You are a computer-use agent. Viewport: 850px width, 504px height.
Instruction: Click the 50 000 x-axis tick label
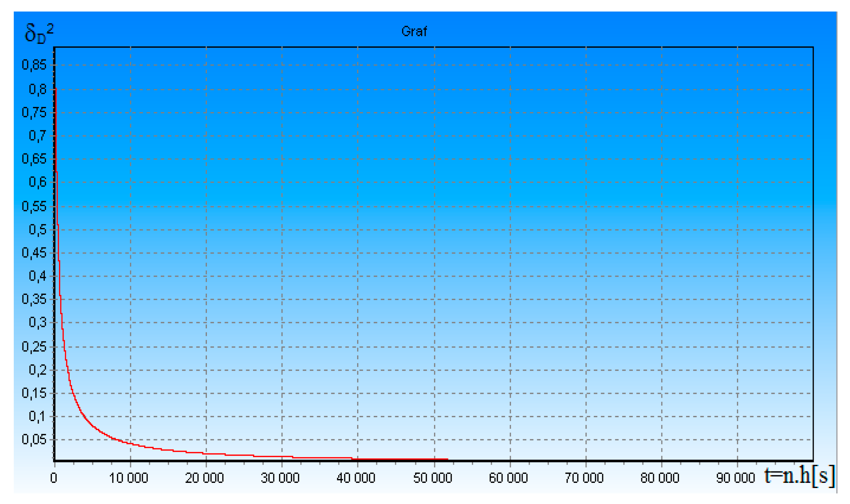click(433, 478)
